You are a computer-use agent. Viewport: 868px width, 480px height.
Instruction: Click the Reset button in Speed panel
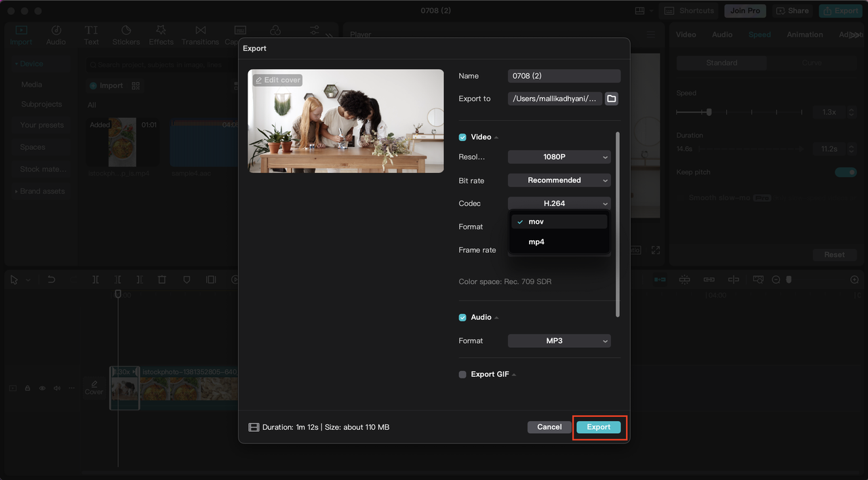click(x=835, y=255)
